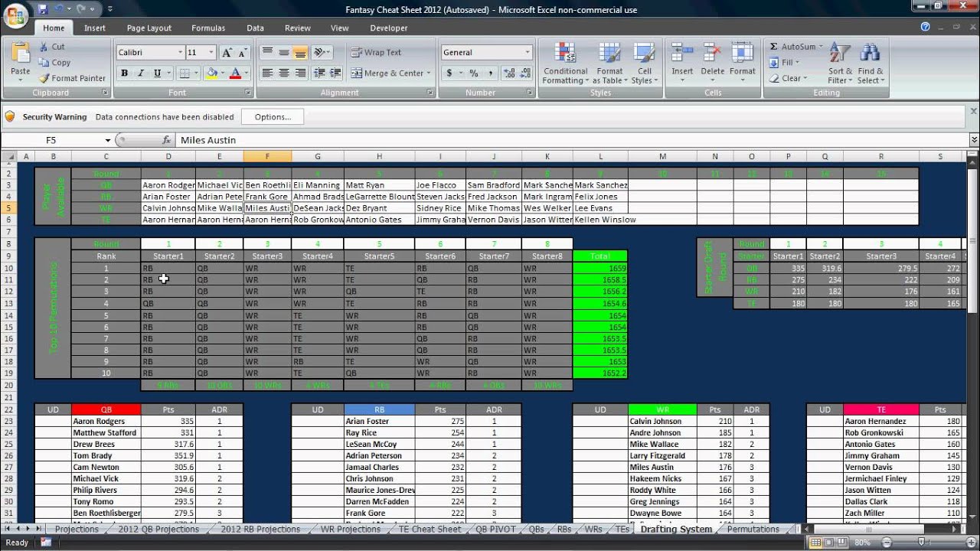Click the Percent Style icon

coord(474,73)
